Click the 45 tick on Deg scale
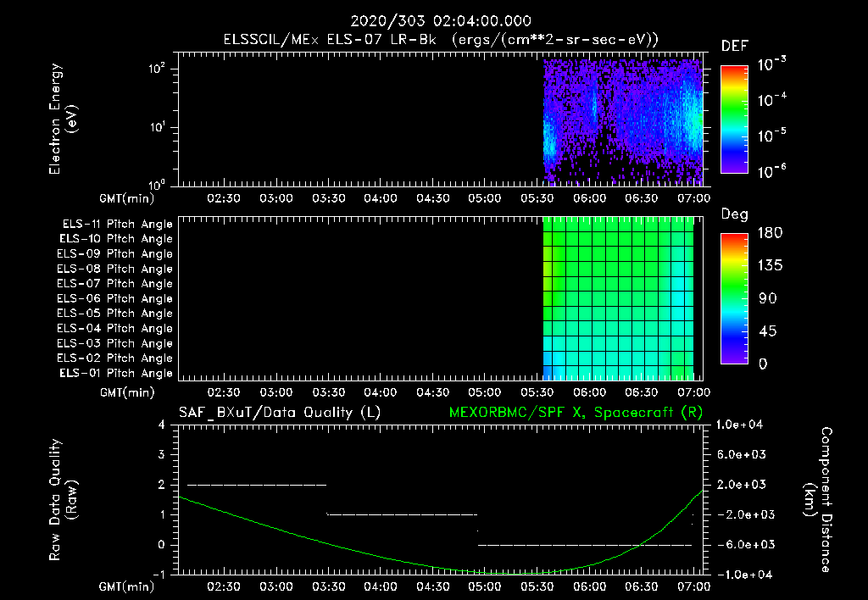868x600 pixels. [x=767, y=331]
